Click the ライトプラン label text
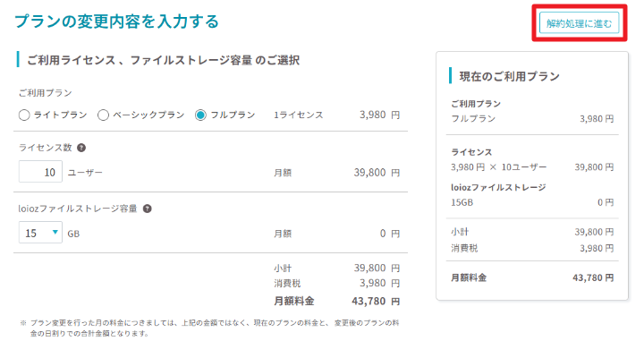Image resolution: width=644 pixels, height=358 pixels. point(61,115)
